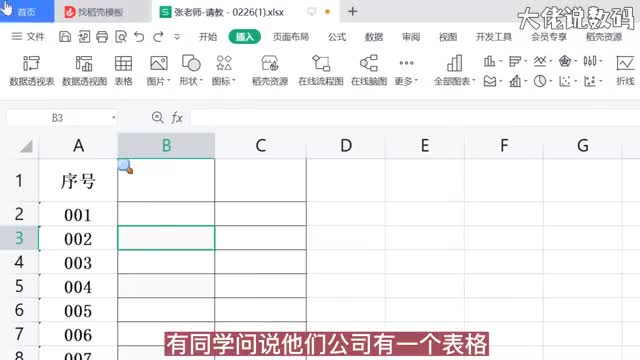Open the 形状 shapes option
This screenshot has width=640, height=360.
(x=191, y=70)
